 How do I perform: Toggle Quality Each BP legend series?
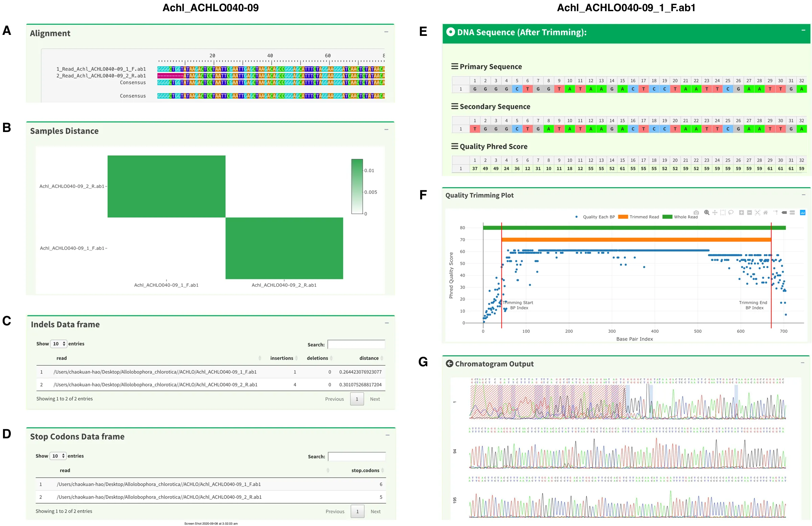tap(595, 217)
